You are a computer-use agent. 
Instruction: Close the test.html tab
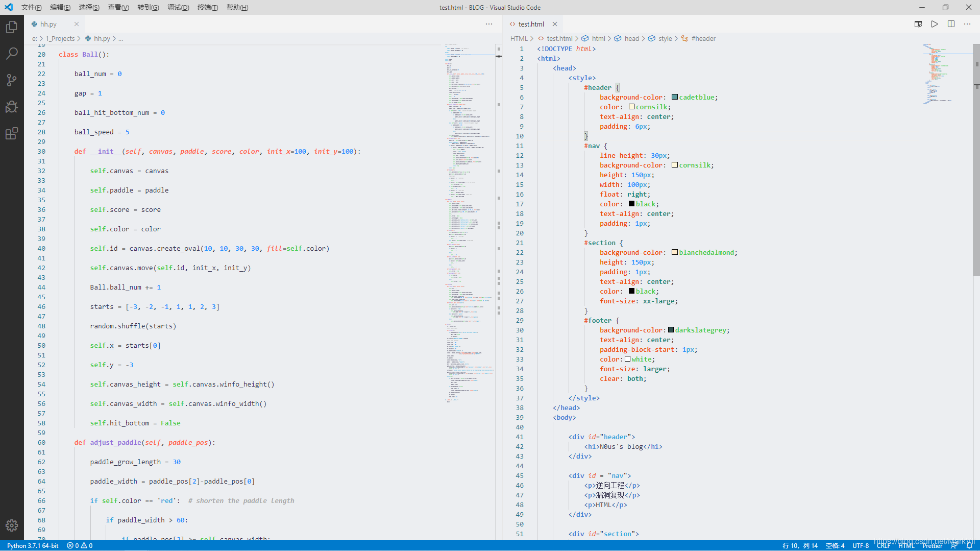point(555,24)
